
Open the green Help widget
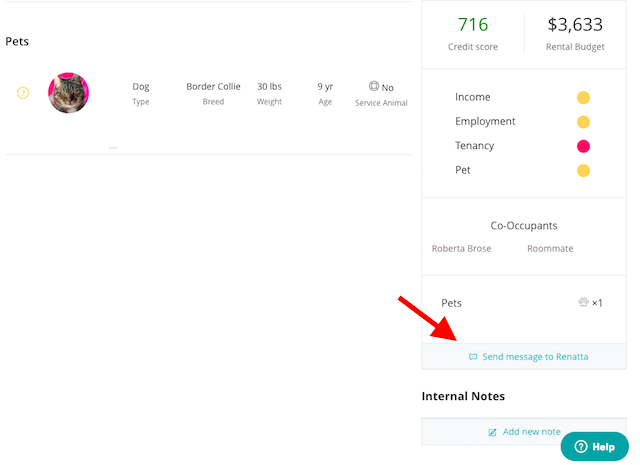coord(593,446)
